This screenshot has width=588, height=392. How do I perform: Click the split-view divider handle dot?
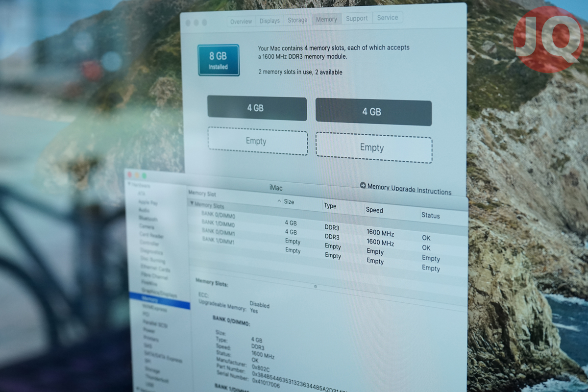point(315,287)
